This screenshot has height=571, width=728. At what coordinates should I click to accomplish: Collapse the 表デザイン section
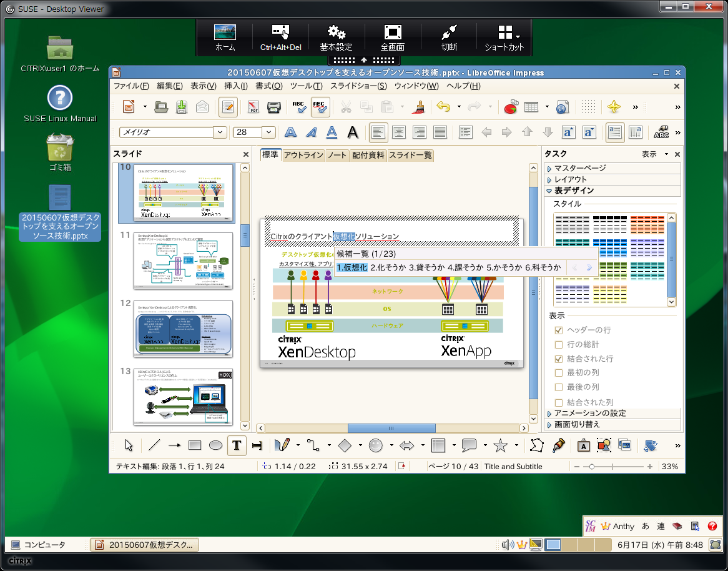click(612, 191)
